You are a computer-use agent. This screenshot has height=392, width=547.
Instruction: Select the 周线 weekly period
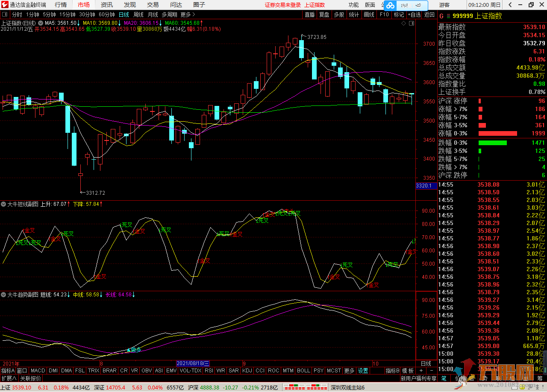coord(138,15)
